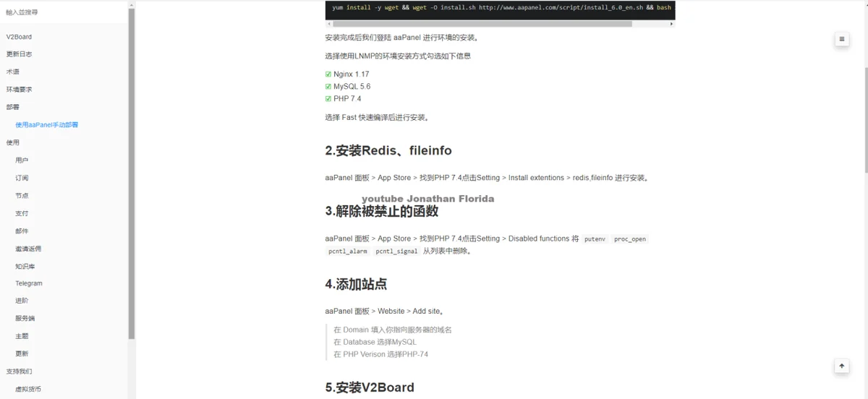Click the code block horizontal scrollbar thumb

pyautogui.click(x=482, y=24)
